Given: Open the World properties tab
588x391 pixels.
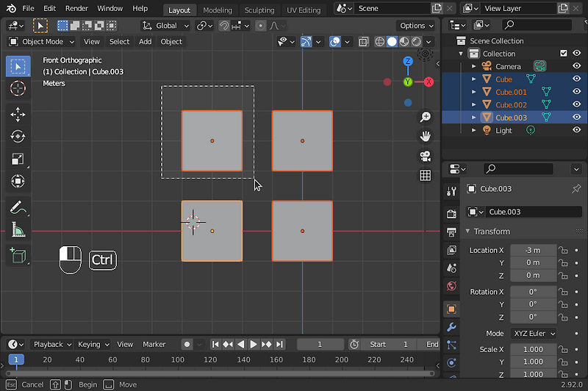Looking at the screenshot, I should (451, 286).
